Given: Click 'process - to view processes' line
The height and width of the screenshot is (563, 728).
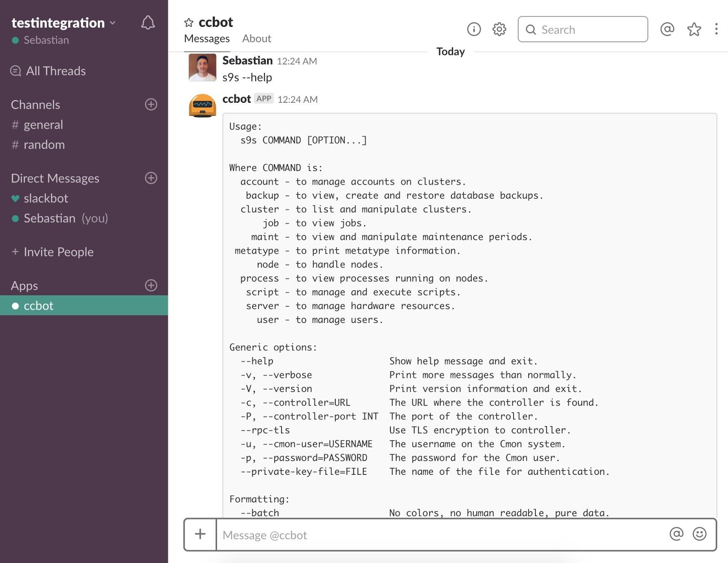Looking at the screenshot, I should pos(364,278).
